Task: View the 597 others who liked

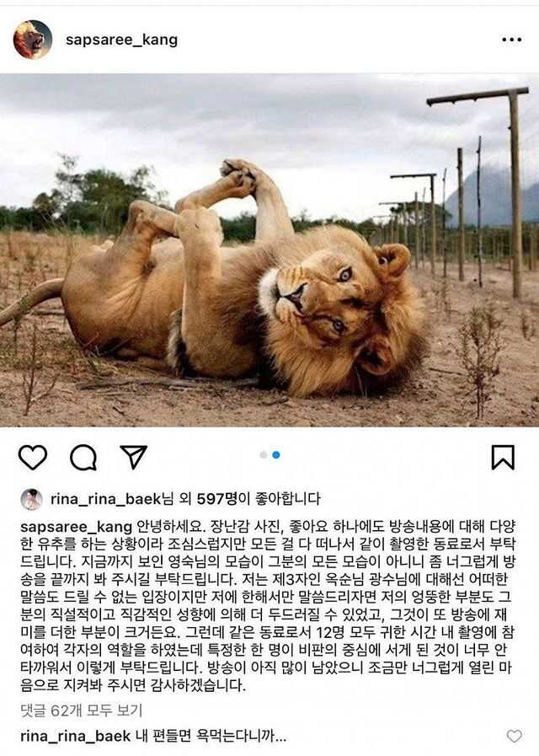Action: tap(218, 499)
